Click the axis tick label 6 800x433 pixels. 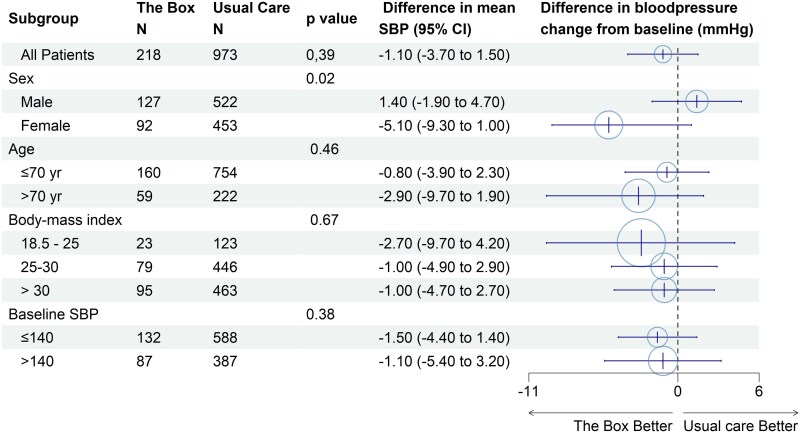[759, 391]
